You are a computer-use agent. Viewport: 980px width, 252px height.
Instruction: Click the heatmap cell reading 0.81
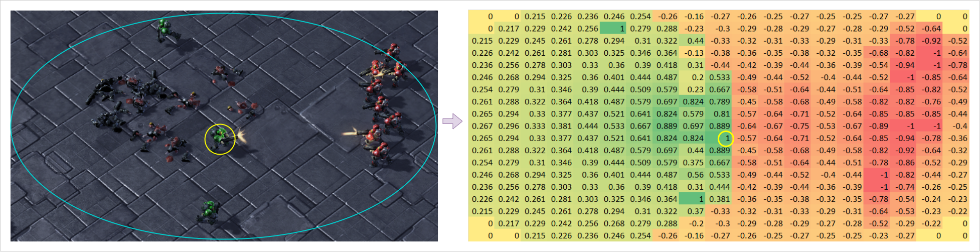pyautogui.click(x=718, y=114)
